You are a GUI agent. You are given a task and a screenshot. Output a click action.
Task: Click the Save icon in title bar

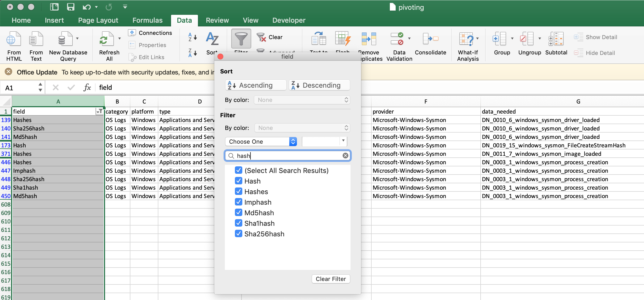pyautogui.click(x=70, y=7)
